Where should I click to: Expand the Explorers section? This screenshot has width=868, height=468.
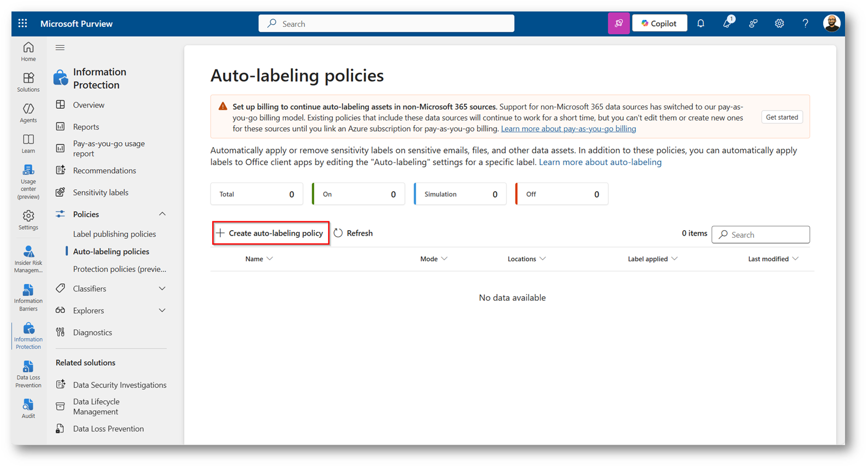(x=162, y=311)
